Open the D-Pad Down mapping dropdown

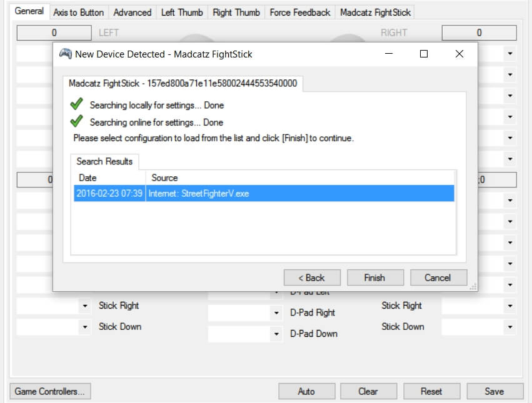tap(275, 334)
